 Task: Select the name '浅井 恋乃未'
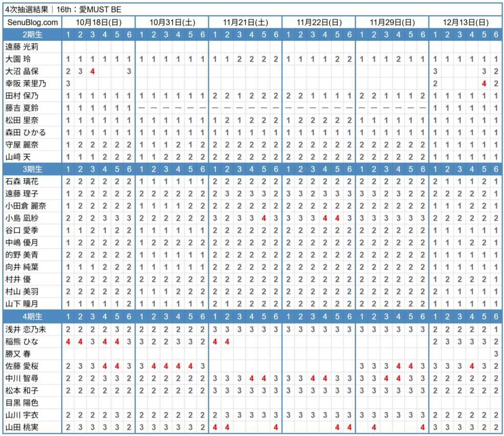tap(26, 329)
